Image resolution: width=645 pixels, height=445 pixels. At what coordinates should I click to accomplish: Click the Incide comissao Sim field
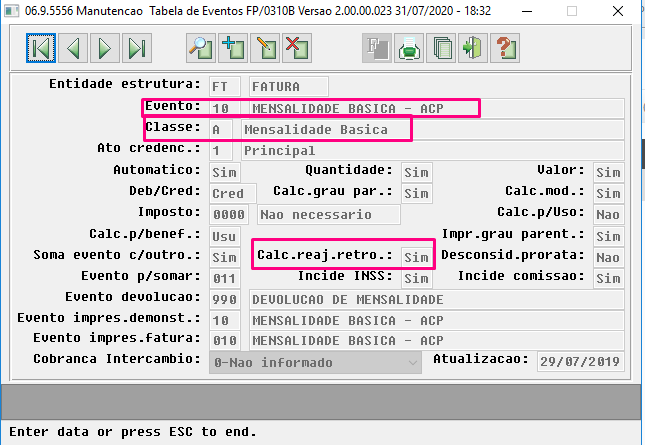(x=609, y=278)
